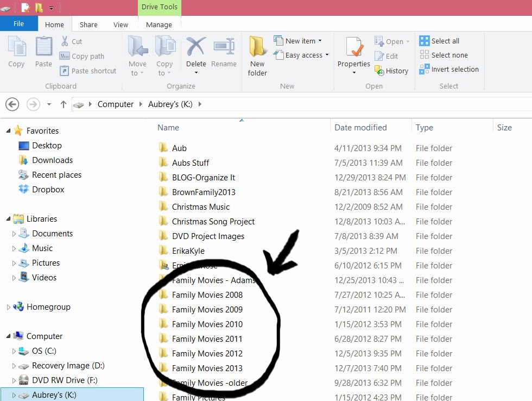The height and width of the screenshot is (401, 532).
Task: Click Select all
Action: point(439,41)
